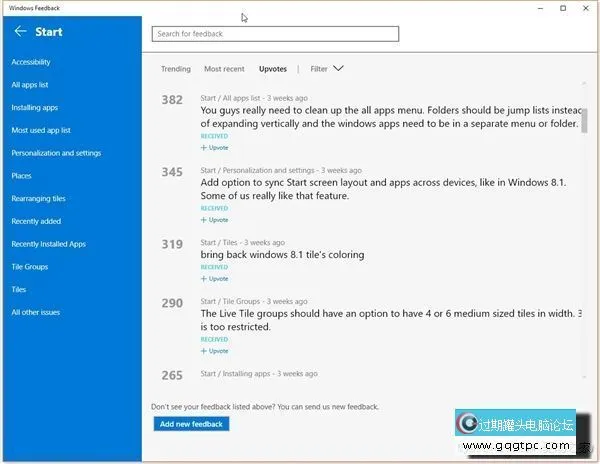Open the Accessibility category

point(31,62)
